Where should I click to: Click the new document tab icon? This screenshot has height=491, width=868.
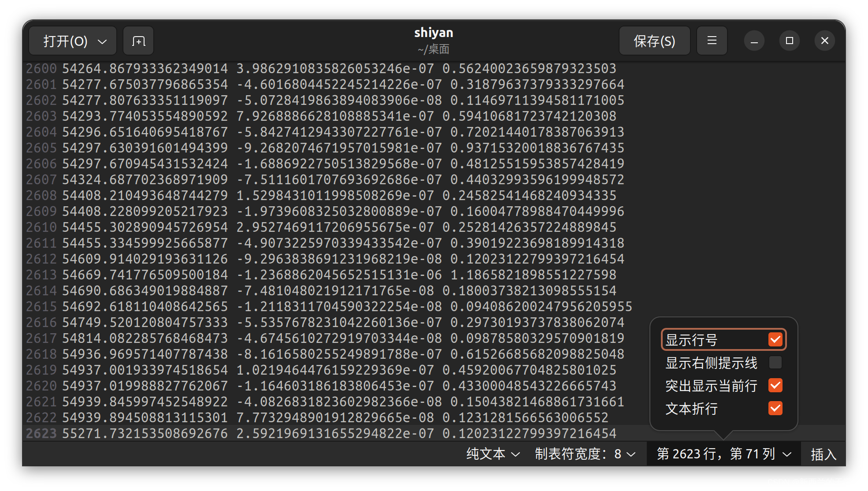(x=138, y=41)
